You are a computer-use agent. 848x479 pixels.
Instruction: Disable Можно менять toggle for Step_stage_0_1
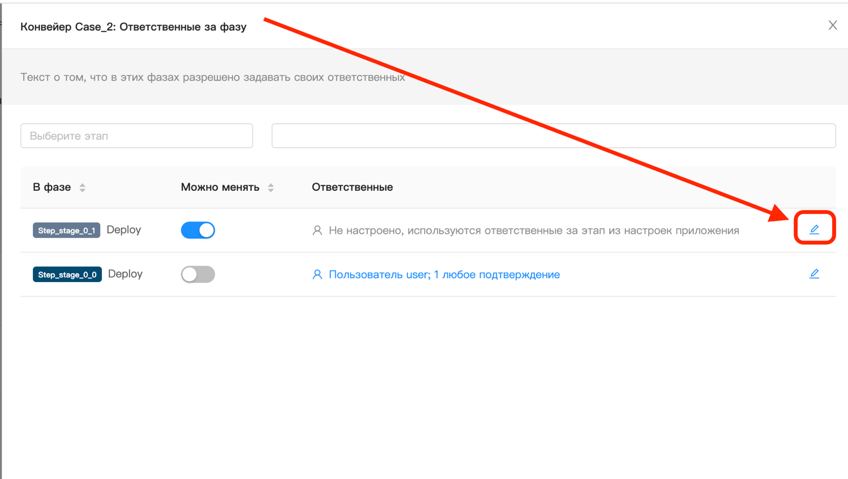coord(198,230)
